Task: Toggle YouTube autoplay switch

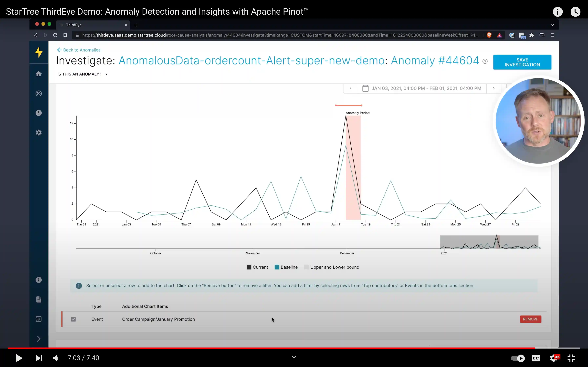Action: [x=518, y=358]
